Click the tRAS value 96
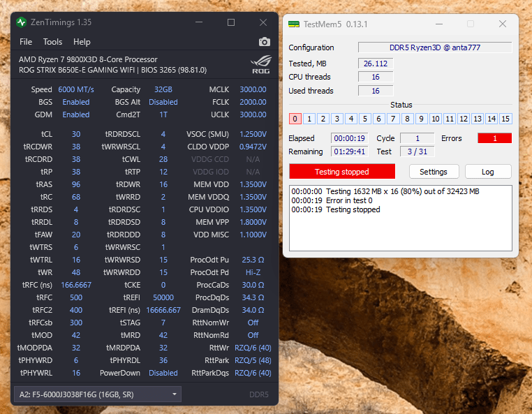This screenshot has height=414, width=532. pyautogui.click(x=76, y=184)
